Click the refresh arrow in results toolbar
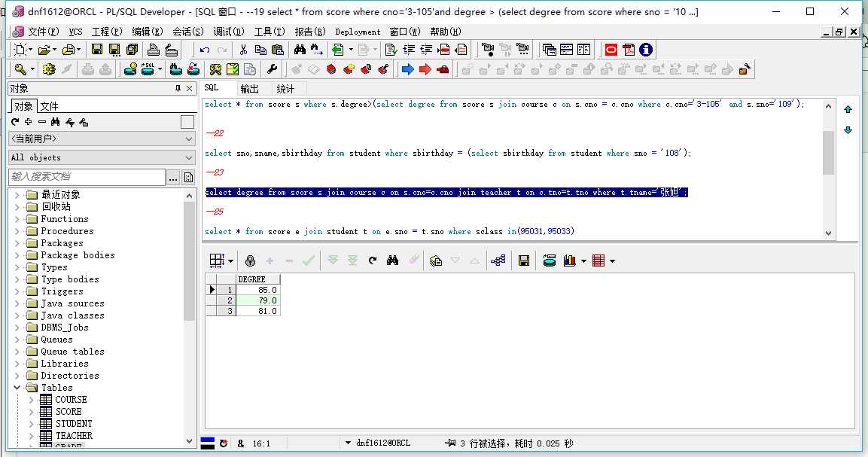This screenshot has height=457, width=868. (x=373, y=260)
